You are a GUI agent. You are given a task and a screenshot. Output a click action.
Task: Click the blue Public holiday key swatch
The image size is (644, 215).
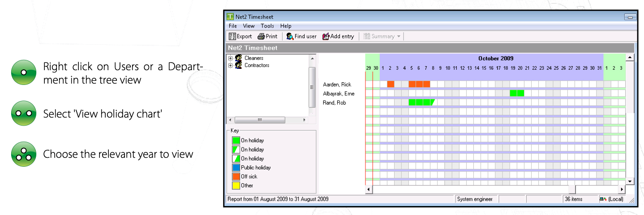[x=236, y=168]
